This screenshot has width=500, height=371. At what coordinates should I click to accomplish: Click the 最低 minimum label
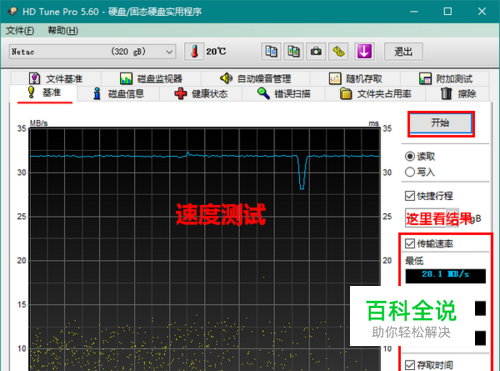[x=414, y=261]
